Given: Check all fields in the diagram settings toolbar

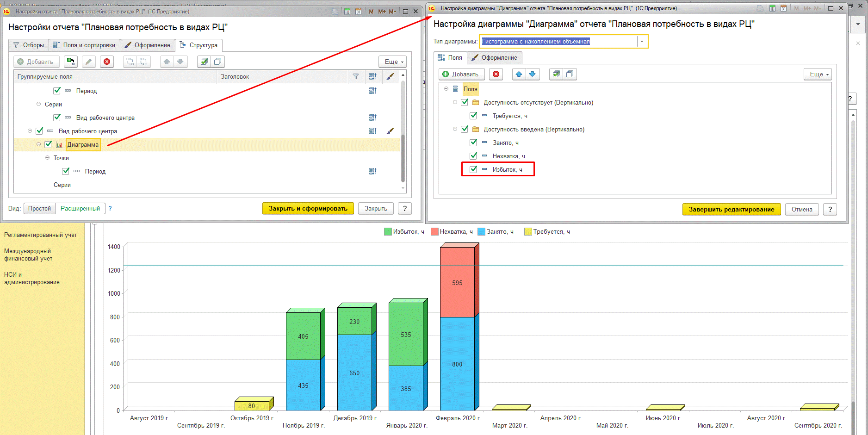Looking at the screenshot, I should pyautogui.click(x=556, y=74).
